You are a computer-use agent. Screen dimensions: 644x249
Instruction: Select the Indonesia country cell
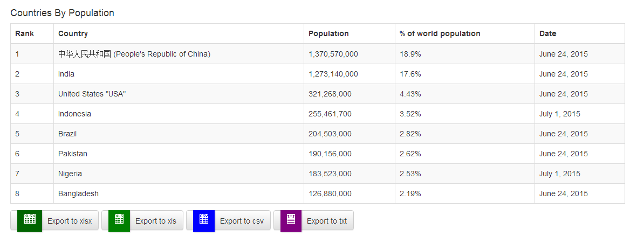click(x=179, y=114)
